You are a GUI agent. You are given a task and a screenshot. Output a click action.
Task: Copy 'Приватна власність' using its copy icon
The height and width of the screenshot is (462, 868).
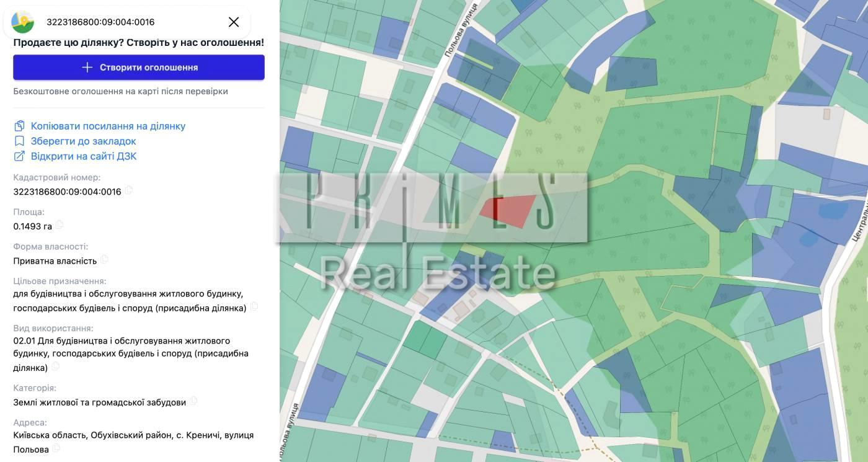tap(104, 259)
